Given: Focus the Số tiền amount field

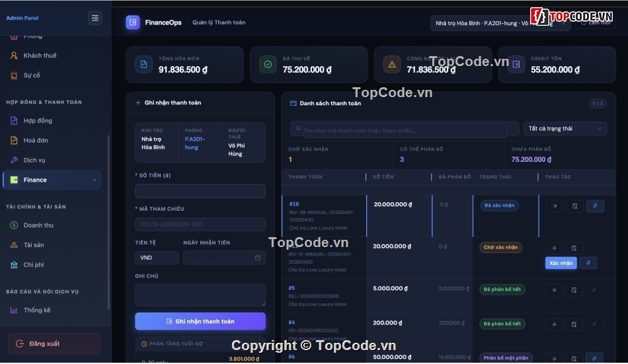Looking at the screenshot, I should tap(200, 191).
